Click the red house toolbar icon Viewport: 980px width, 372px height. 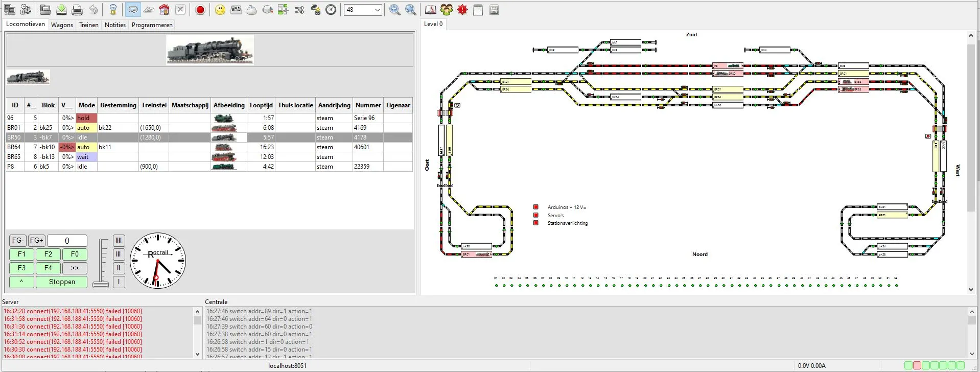[x=164, y=10]
